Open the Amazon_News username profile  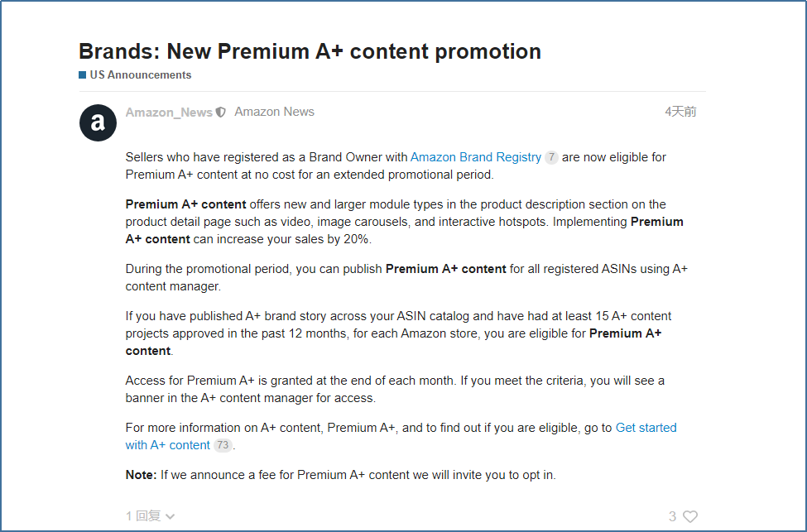tap(169, 113)
